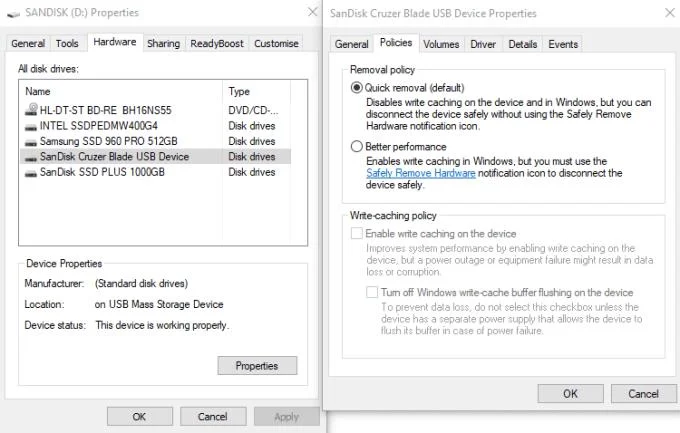Open the Volumes tab
Screen dimensions: 680x433
(441, 44)
